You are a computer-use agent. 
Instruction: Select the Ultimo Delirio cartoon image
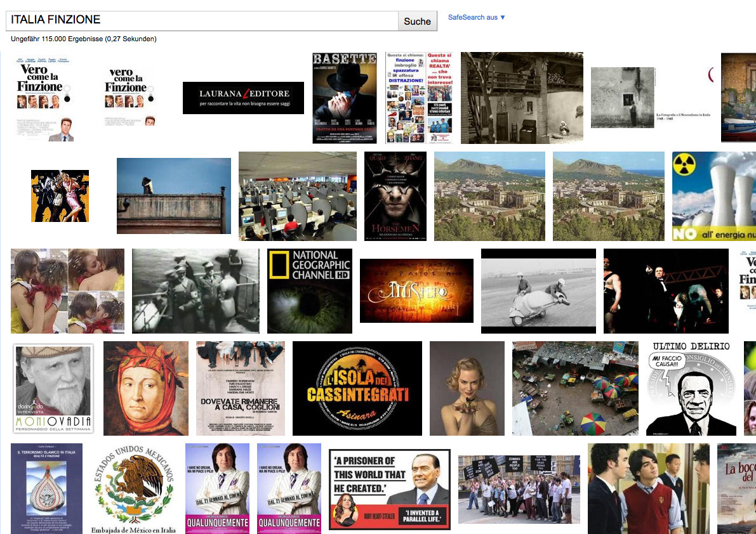(691, 389)
